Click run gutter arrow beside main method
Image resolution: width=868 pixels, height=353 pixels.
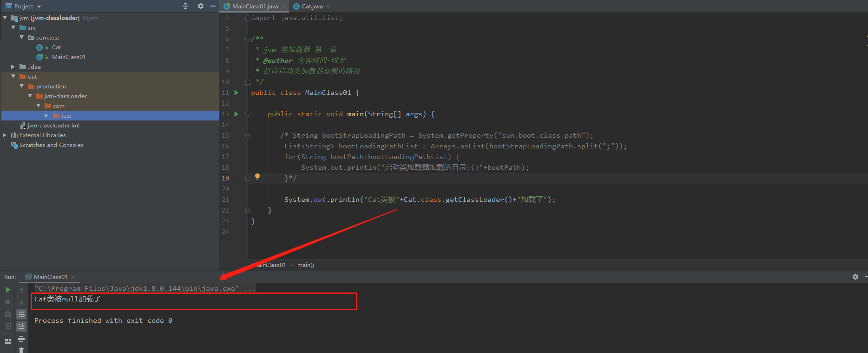[236, 114]
